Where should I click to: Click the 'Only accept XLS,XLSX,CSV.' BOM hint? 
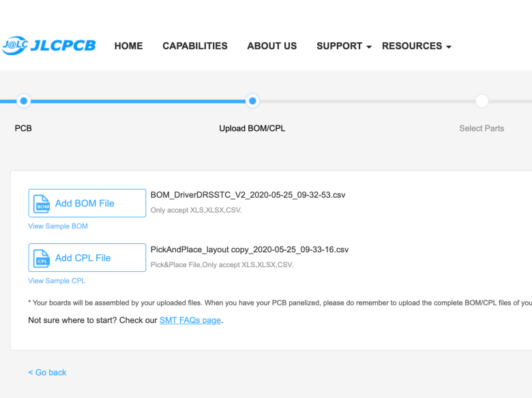pos(196,210)
